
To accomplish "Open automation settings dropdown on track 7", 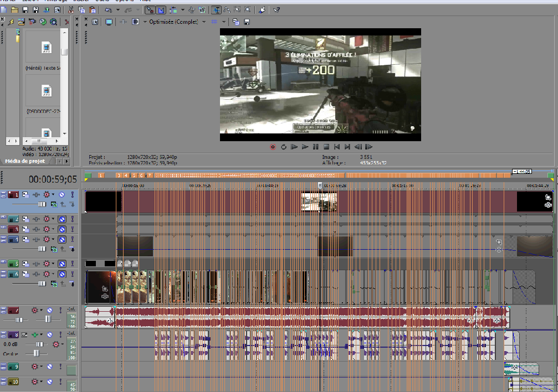I will click(x=41, y=310).
